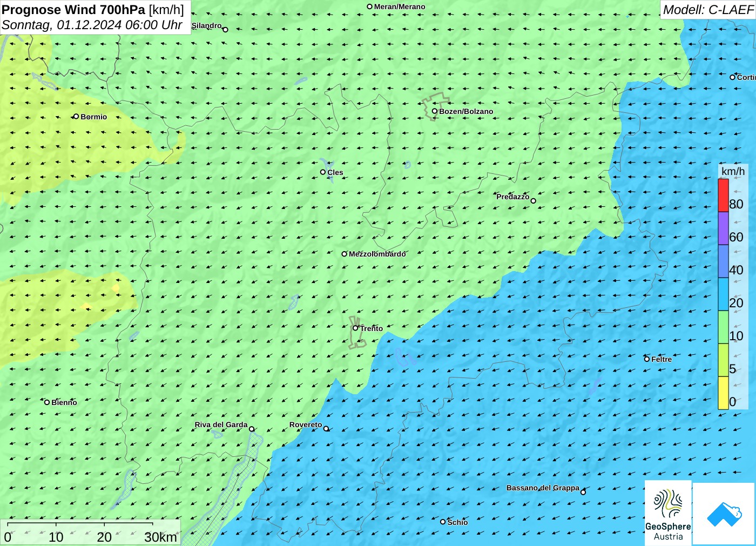Click the 'Bozen/Bolzano' city name
Image resolution: width=756 pixels, height=546 pixels.
point(466,111)
